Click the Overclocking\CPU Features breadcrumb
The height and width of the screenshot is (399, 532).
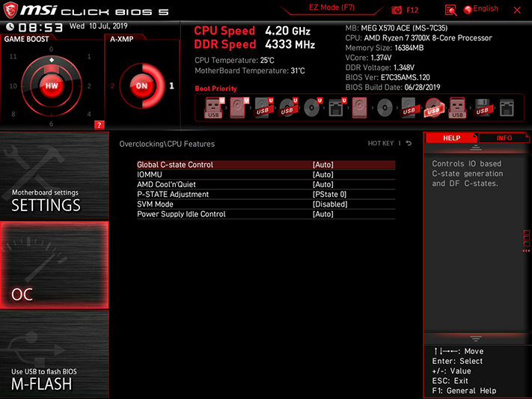[167, 144]
